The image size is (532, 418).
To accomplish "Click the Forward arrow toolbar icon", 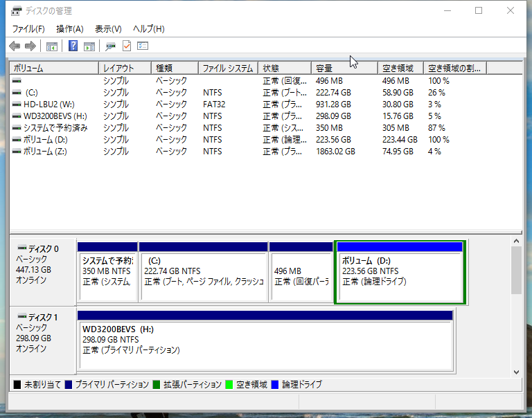I will point(30,46).
